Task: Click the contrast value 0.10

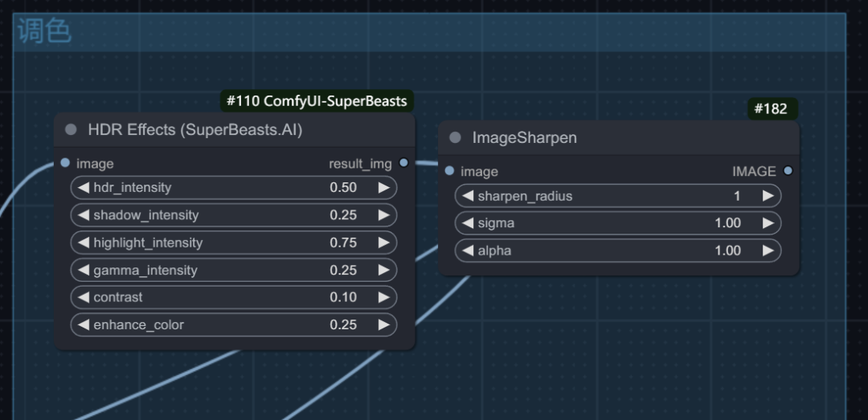Action: (x=343, y=297)
